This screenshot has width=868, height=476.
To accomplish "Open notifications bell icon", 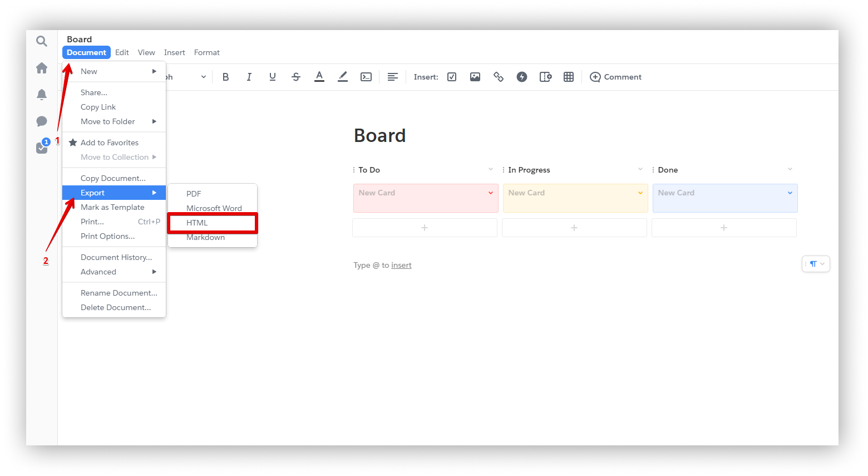I will point(42,95).
